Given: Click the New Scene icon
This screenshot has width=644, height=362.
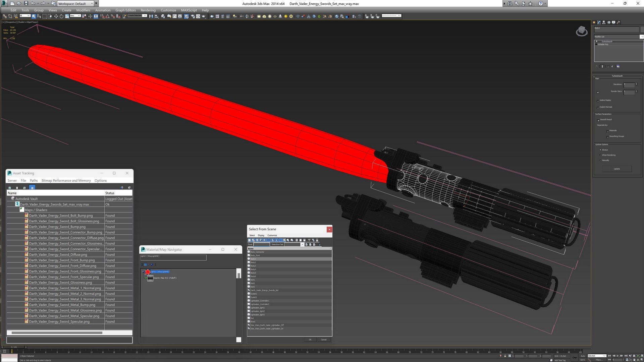Looking at the screenshot, I should 12,3.
